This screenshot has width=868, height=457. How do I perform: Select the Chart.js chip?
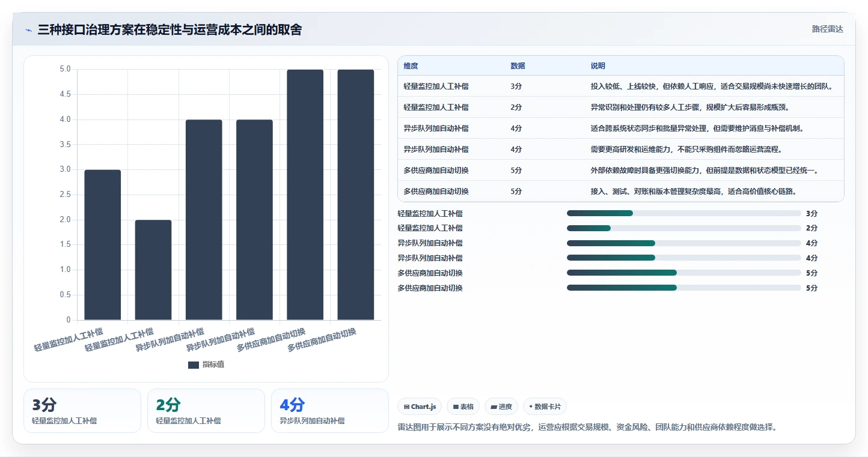point(420,407)
